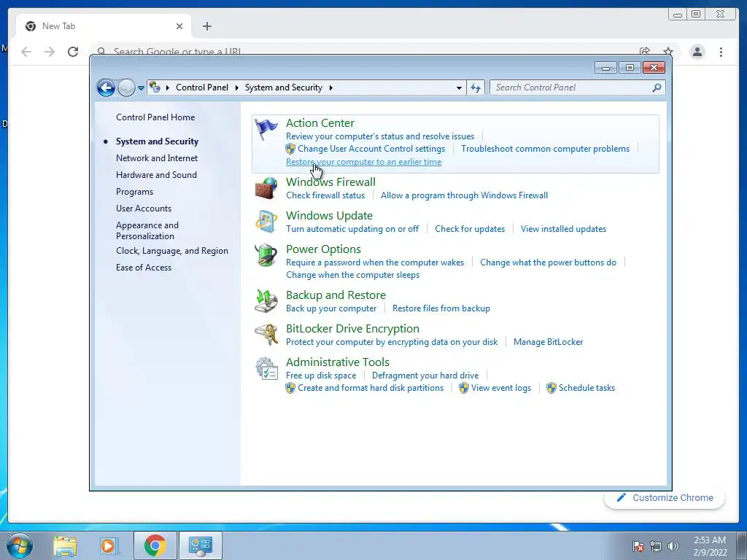Click Check firewall status
The image size is (747, 560).
325,195
